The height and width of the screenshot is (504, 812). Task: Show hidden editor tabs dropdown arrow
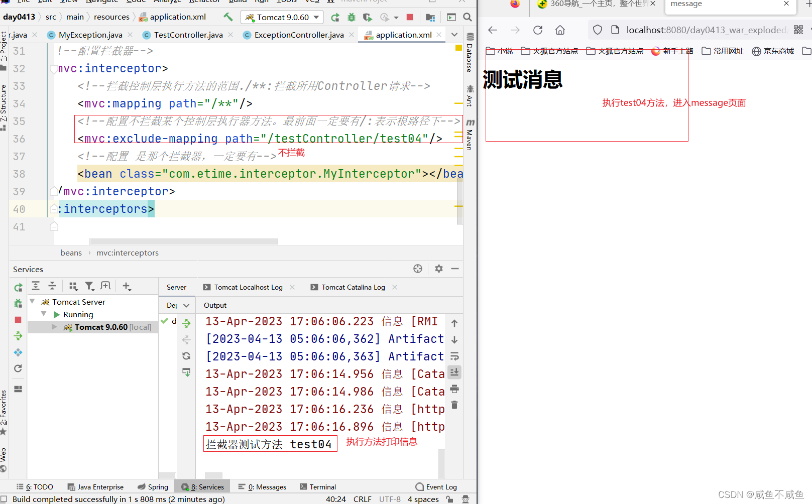click(454, 35)
